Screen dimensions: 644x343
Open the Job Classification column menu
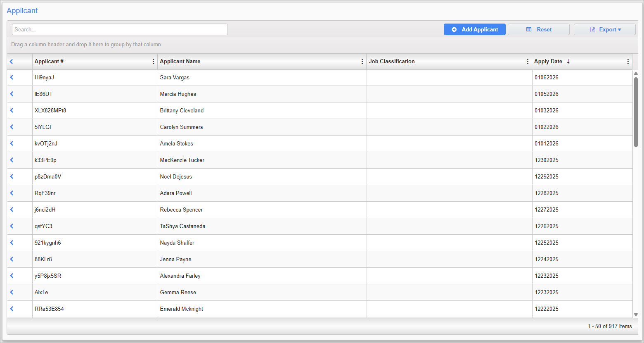pos(528,61)
